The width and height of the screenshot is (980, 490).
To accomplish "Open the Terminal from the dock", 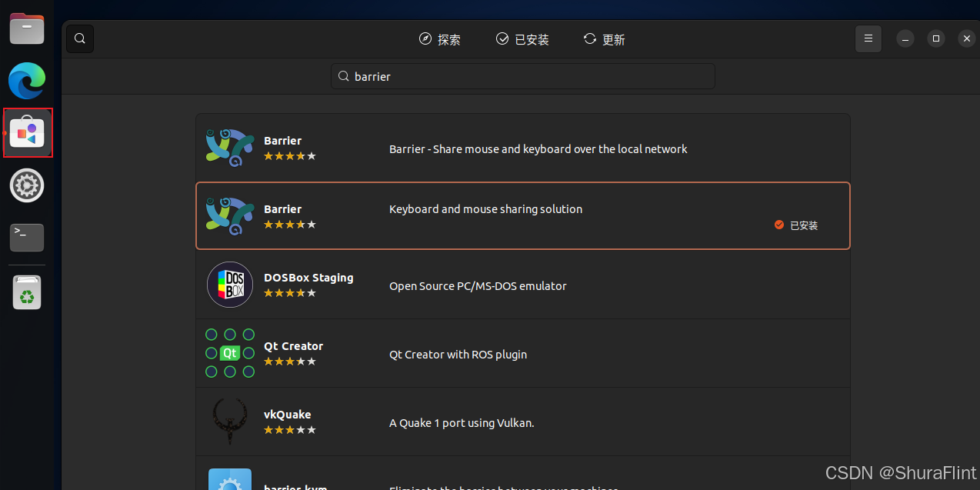I will pos(27,237).
